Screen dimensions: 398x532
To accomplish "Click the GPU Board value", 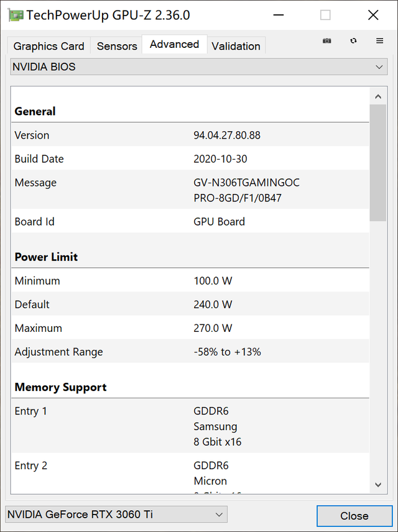I will pyautogui.click(x=219, y=221).
